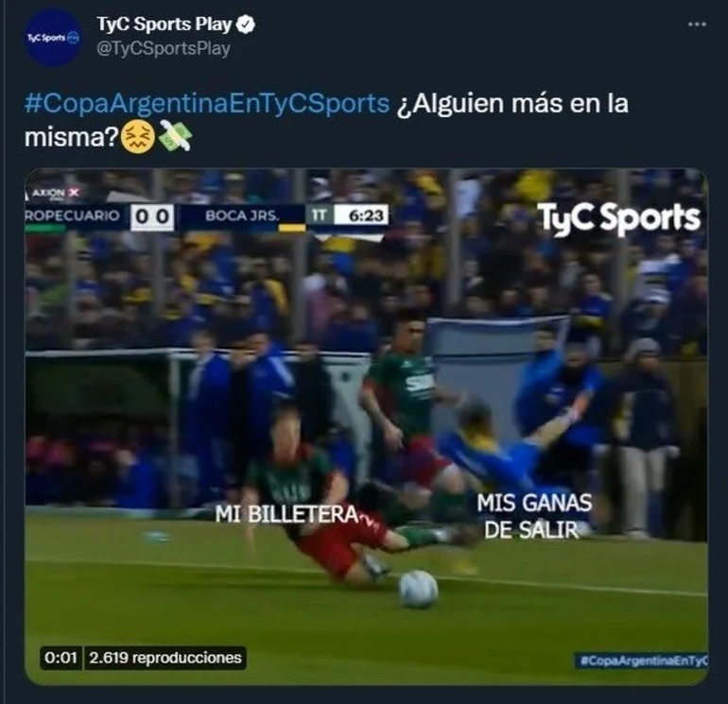Click the 1T half indicator on the scoreboard
This screenshot has height=704, width=728.
click(x=320, y=215)
